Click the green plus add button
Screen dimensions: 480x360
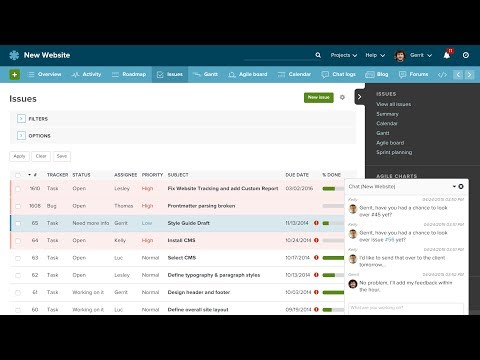tap(14, 74)
